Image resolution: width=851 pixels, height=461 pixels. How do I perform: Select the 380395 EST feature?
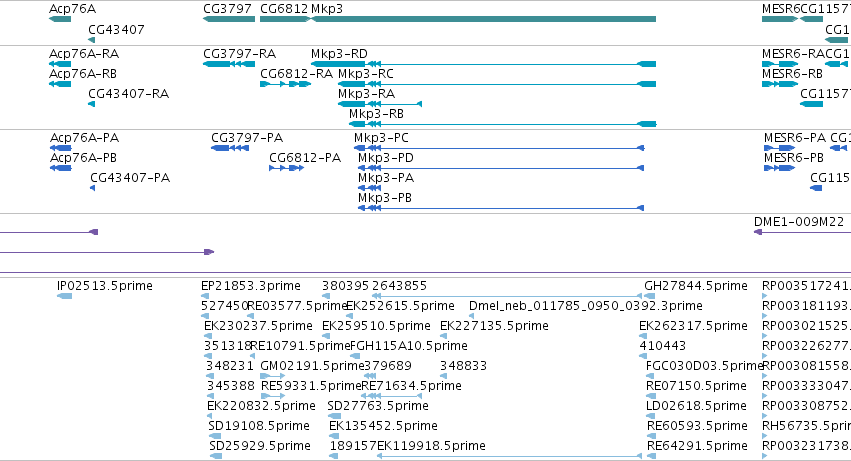click(326, 296)
